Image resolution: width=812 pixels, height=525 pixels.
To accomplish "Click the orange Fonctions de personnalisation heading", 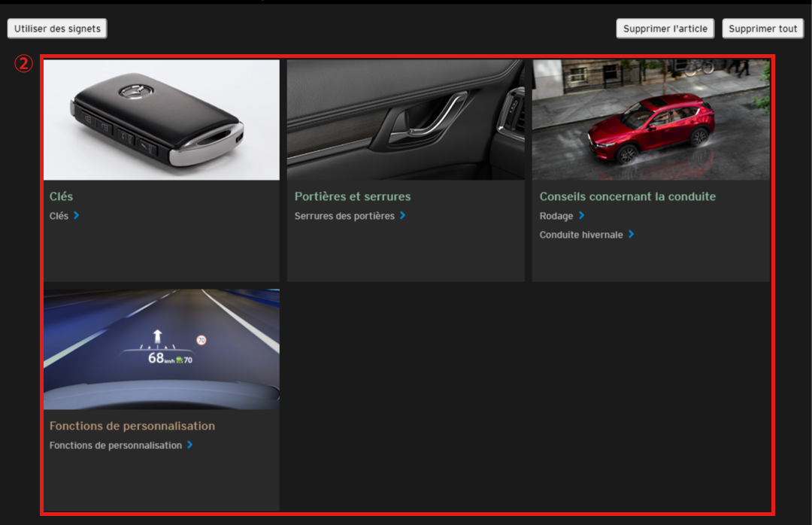I will (132, 426).
